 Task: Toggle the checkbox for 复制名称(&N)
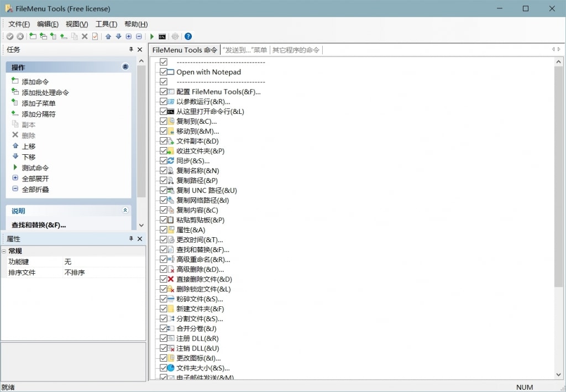pos(164,170)
